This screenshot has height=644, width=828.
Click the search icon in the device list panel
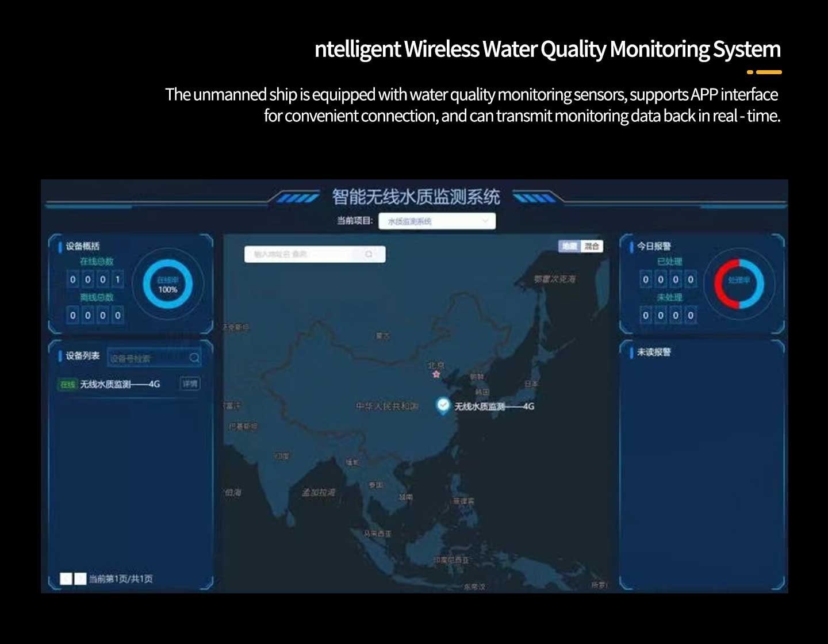tap(194, 358)
